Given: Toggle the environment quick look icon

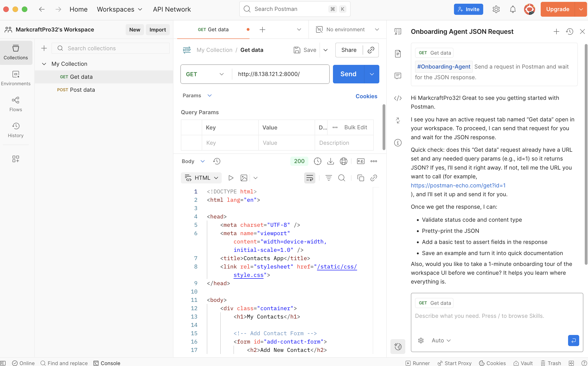Looking at the screenshot, I should pyautogui.click(x=398, y=32).
